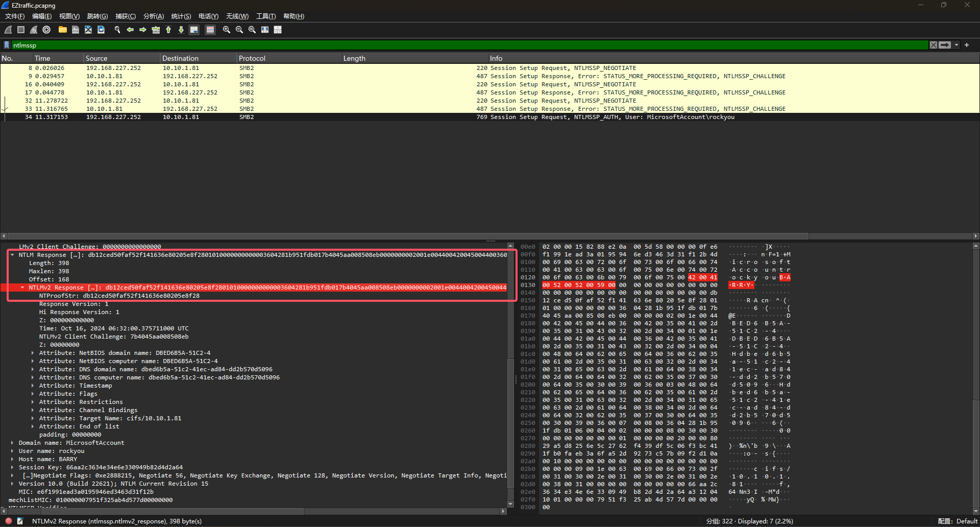Reset the pane layout icon
The height and width of the screenshot is (527, 980).
pos(278,30)
